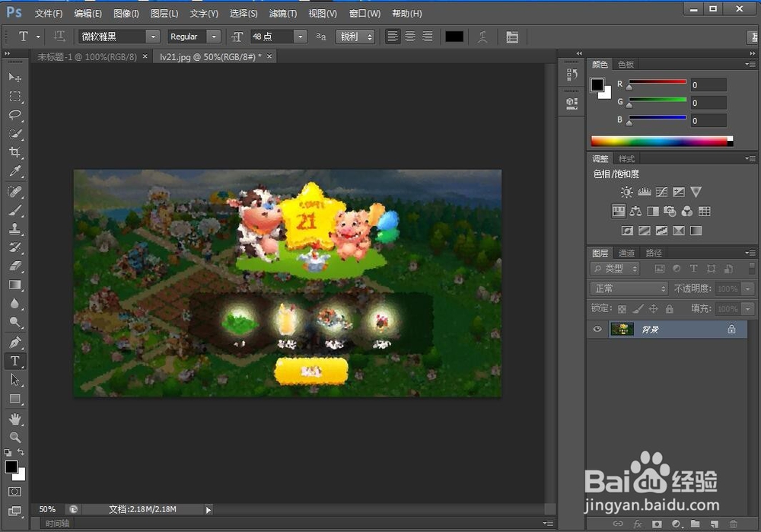Switch to the 未标题-1 document tab
The width and height of the screenshot is (761, 532).
[88, 57]
